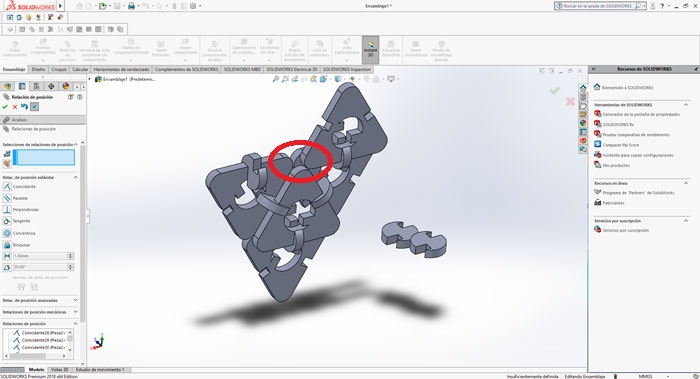The height and width of the screenshot is (379, 700).
Task: Switch to the DisplayManager tab
Action: pyautogui.click(x=66, y=86)
